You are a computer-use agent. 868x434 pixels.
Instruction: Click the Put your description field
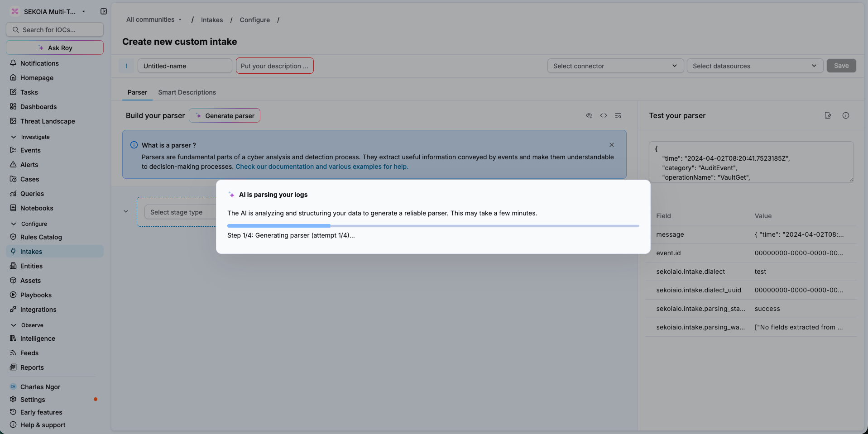[x=274, y=66]
